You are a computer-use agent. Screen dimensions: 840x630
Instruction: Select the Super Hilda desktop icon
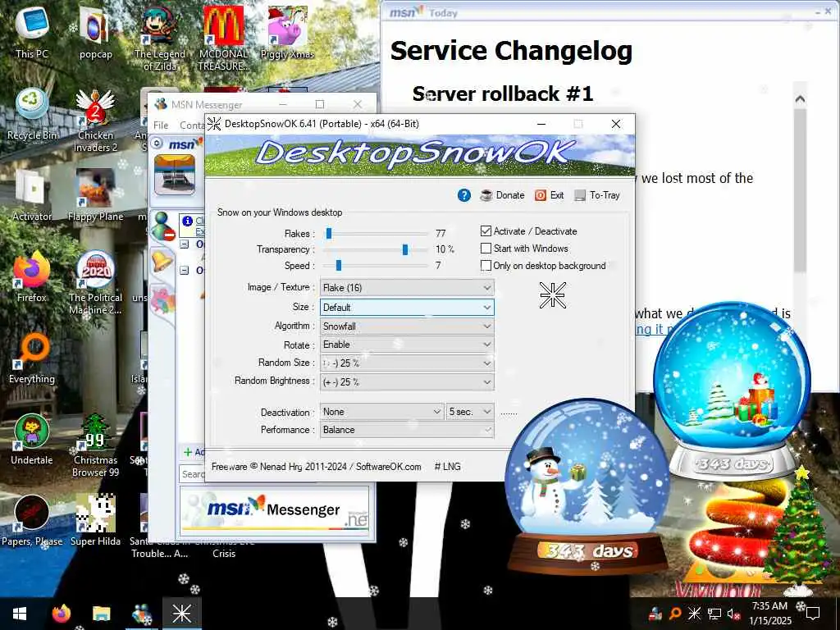(x=95, y=520)
